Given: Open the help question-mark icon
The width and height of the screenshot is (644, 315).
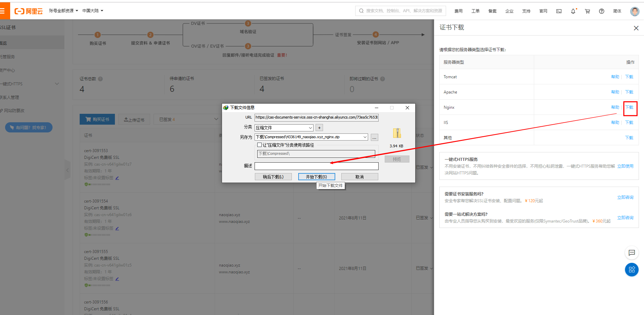Looking at the screenshot, I should coord(601,11).
